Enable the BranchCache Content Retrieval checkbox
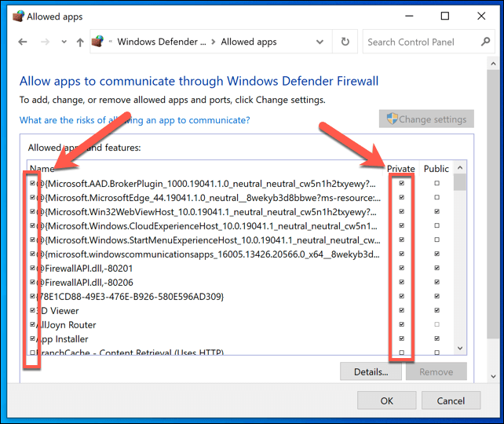504x424 pixels. tap(32, 353)
